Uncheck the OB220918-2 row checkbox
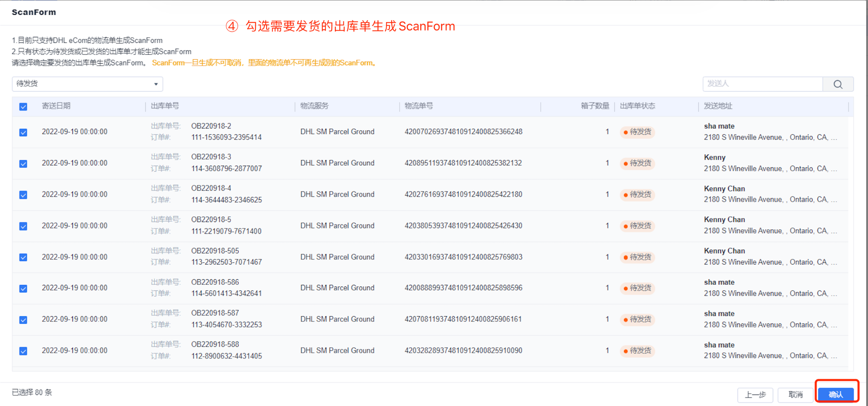 23,132
